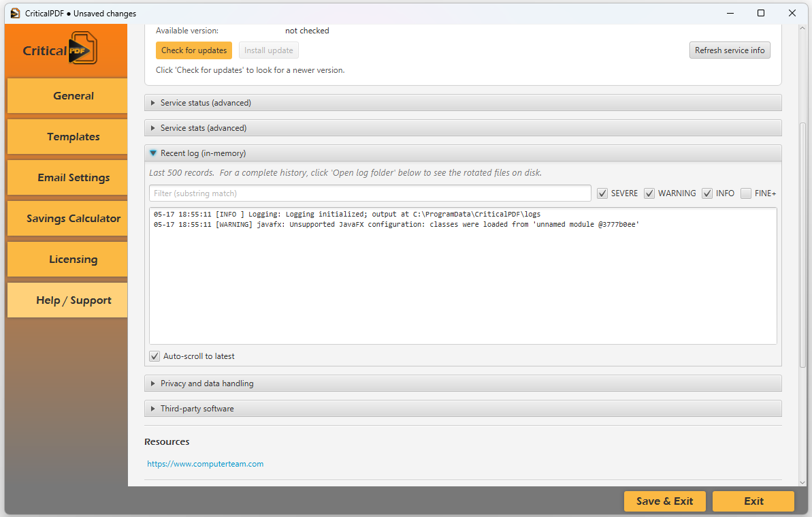
Task: Click the disabled Install update button
Action: tap(268, 50)
